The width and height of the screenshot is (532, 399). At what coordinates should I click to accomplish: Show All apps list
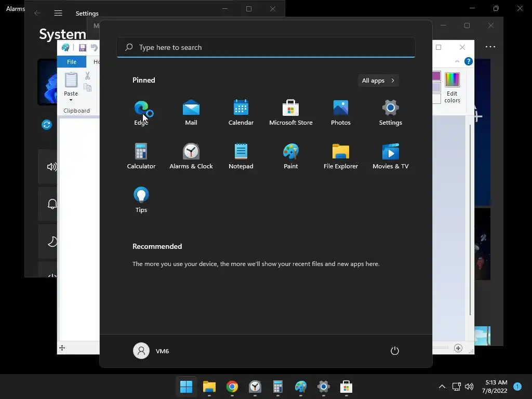pyautogui.click(x=378, y=81)
